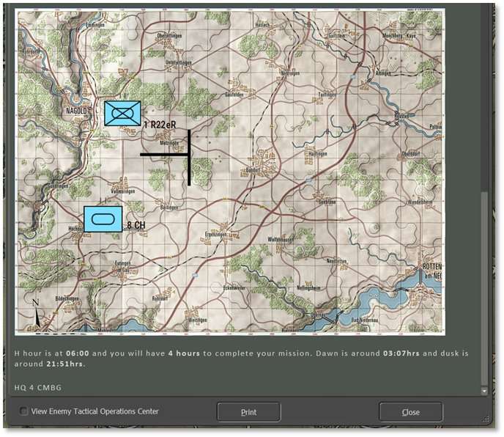The height and width of the screenshot is (437, 504).
Task: Click the Rottenburg town label at map edge
Action: [431, 268]
